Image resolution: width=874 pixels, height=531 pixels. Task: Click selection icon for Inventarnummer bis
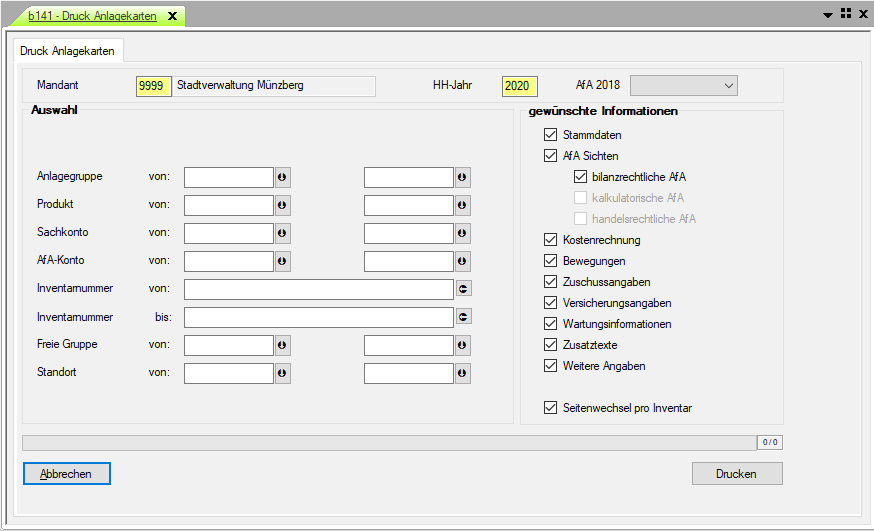pos(463,317)
